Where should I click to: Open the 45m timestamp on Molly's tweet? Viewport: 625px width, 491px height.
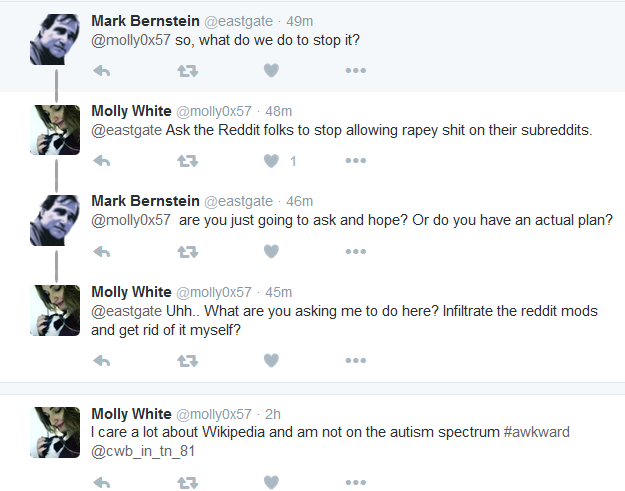click(279, 292)
